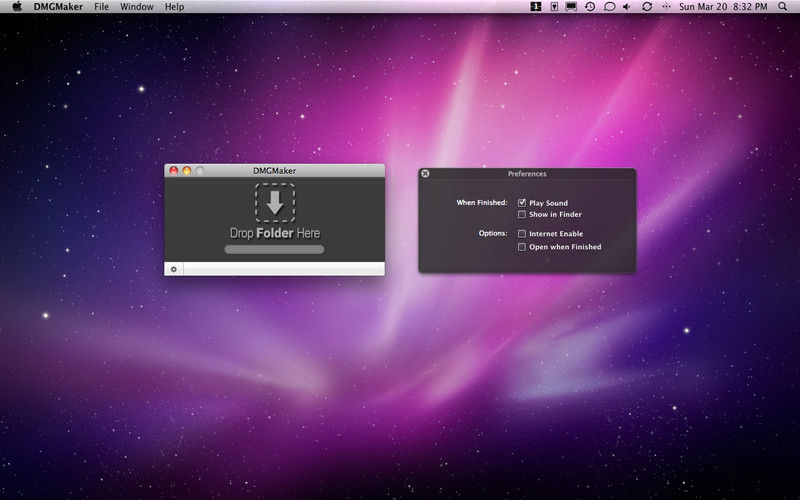Image resolution: width=800 pixels, height=500 pixels.
Task: Click the DMGMaker window title bar text
Action: (274, 170)
